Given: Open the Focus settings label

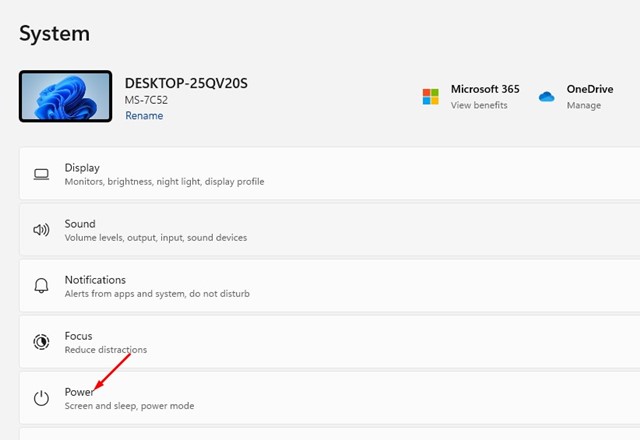Looking at the screenshot, I should point(78,335).
